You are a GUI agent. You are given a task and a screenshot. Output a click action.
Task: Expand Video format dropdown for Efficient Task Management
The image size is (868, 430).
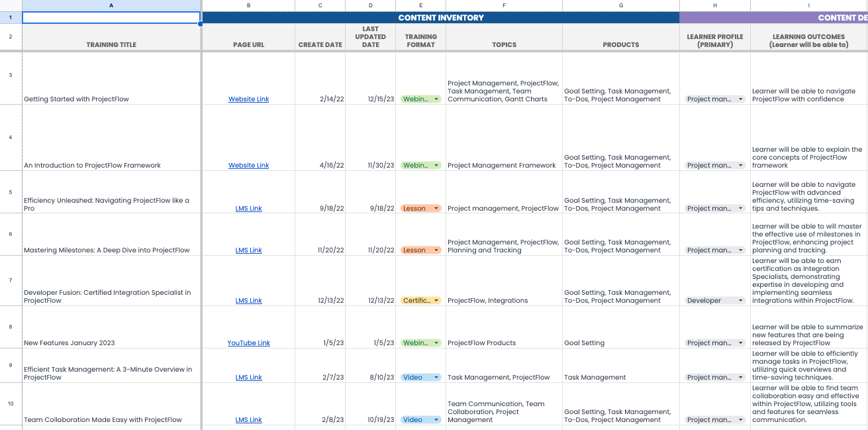pyautogui.click(x=420, y=378)
